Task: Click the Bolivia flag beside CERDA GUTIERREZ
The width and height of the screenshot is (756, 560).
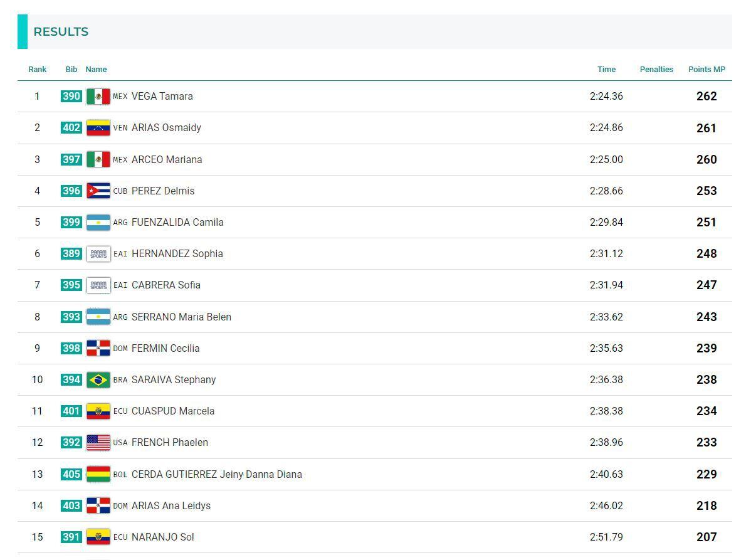Action: tap(98, 474)
